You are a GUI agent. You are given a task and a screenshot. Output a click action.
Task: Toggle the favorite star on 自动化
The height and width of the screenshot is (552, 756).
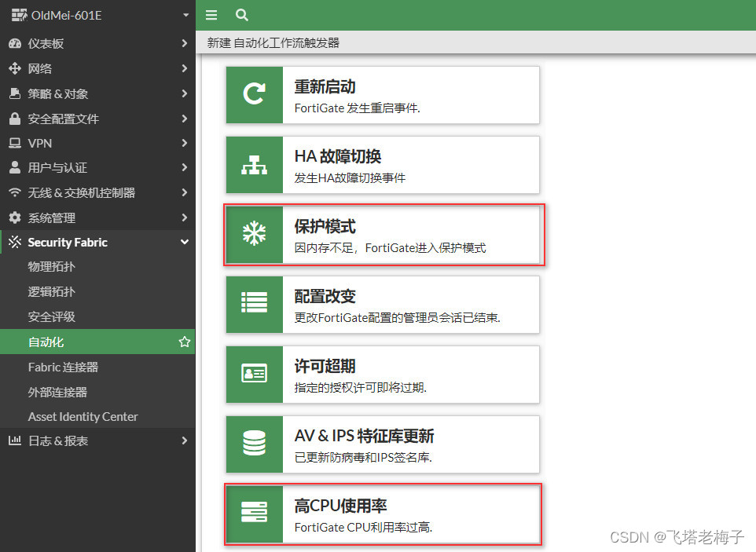click(x=185, y=342)
